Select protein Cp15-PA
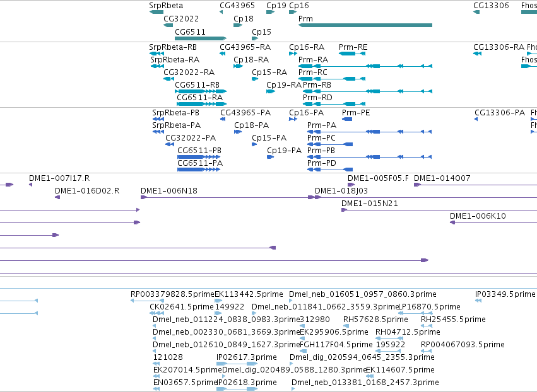 pos(269,138)
